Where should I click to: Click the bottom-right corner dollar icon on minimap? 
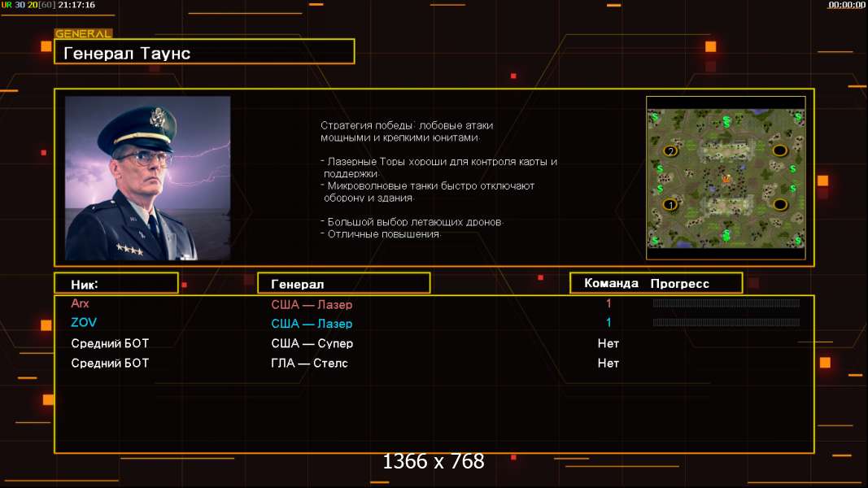coord(798,241)
